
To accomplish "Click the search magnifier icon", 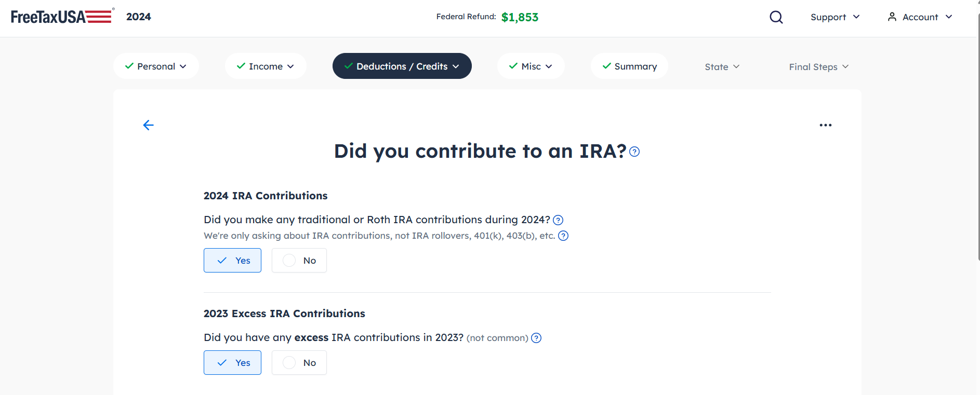I will pos(776,17).
